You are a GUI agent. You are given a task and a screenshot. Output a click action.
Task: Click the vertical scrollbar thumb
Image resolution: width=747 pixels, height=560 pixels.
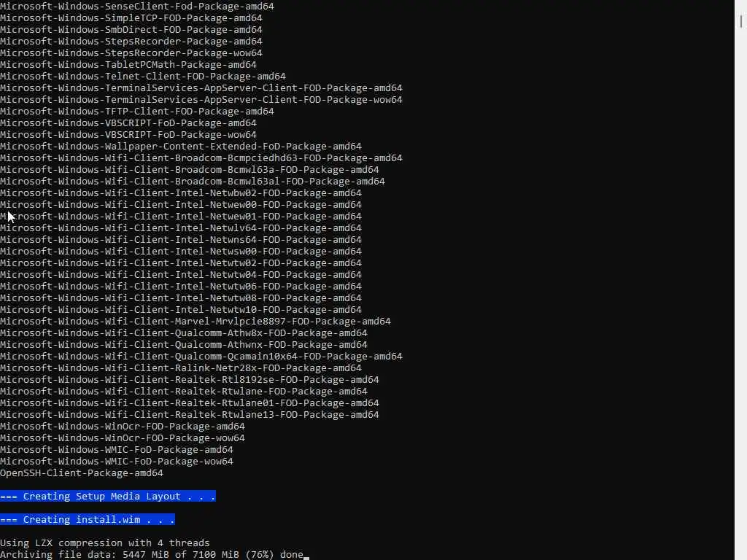click(741, 21)
